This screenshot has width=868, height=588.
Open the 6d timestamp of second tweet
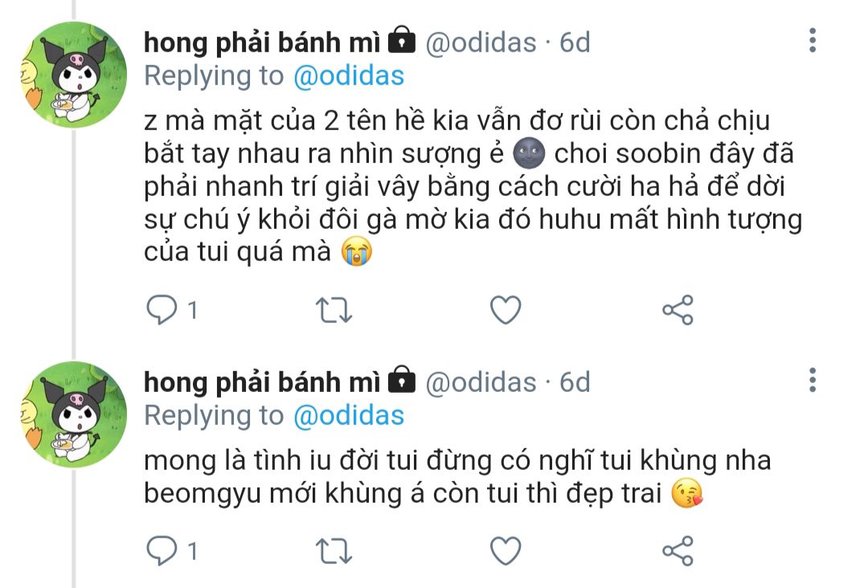click(575, 382)
